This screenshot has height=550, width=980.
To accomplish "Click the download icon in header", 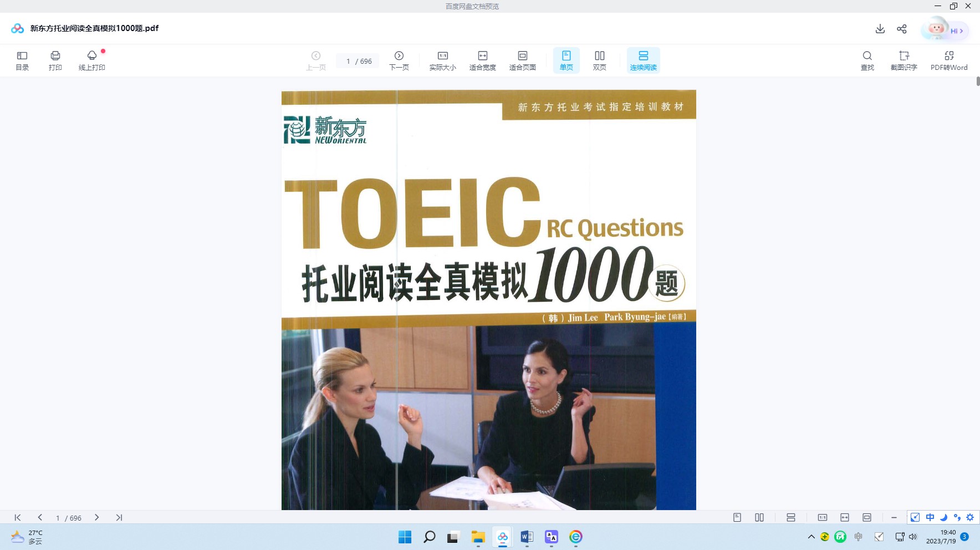I will [x=880, y=29].
